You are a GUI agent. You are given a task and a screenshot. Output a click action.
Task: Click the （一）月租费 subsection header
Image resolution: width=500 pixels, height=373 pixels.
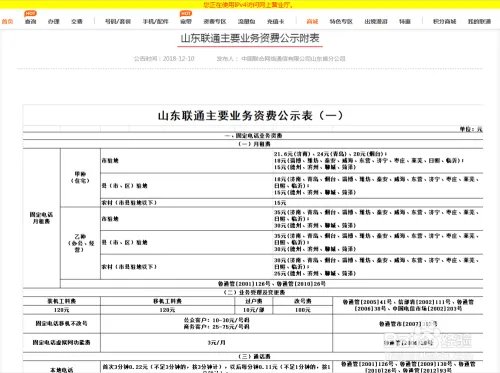(x=254, y=144)
